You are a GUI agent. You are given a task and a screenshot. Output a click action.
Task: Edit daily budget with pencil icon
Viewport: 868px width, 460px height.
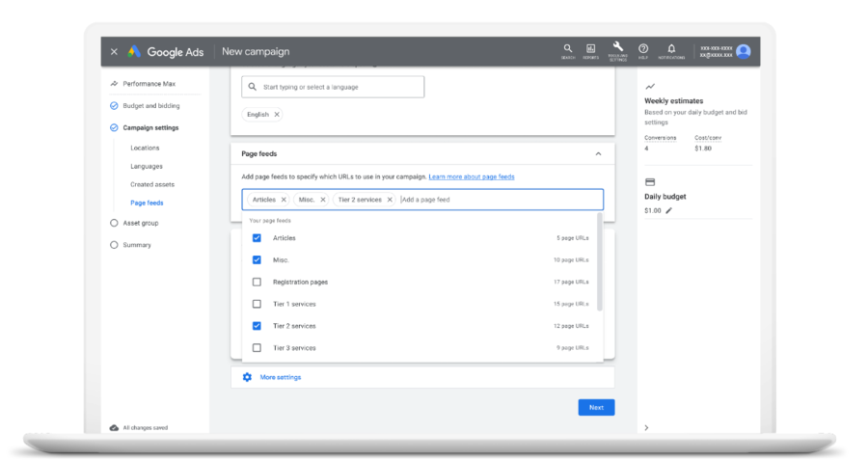669,210
